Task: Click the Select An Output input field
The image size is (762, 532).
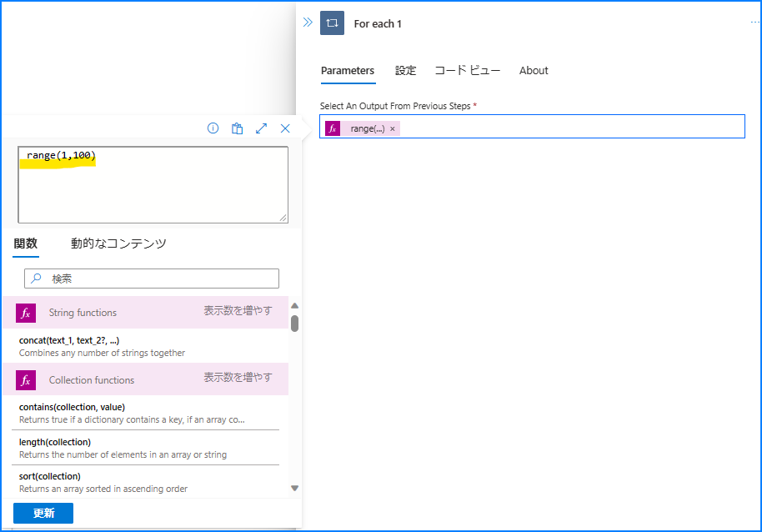Action: (532, 126)
